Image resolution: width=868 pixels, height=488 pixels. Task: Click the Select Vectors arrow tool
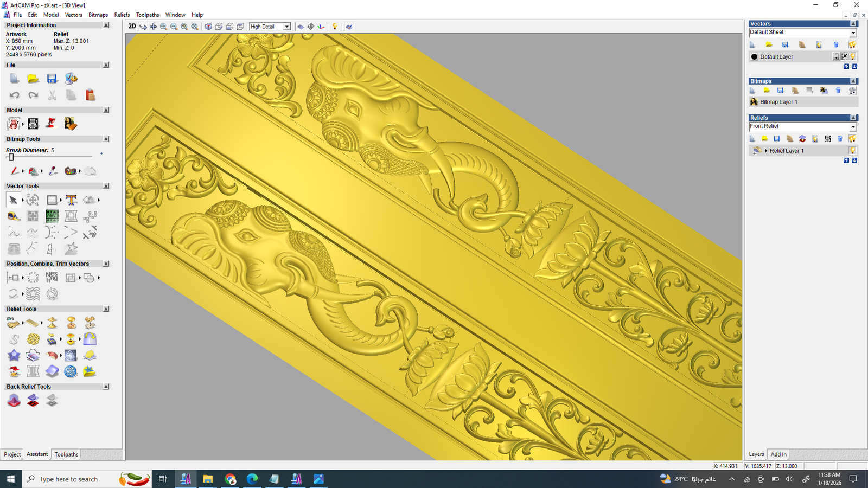coord(13,200)
